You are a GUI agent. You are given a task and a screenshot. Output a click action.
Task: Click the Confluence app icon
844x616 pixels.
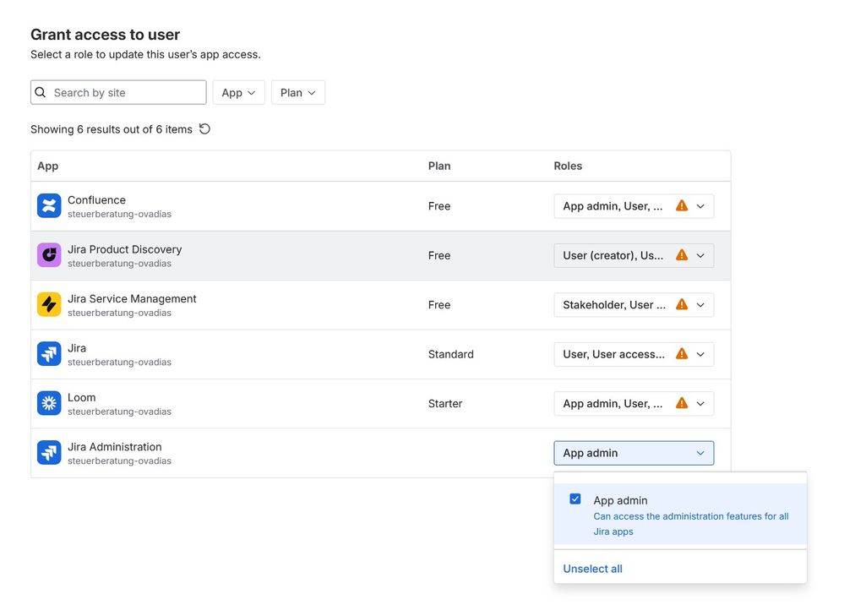[x=49, y=206]
